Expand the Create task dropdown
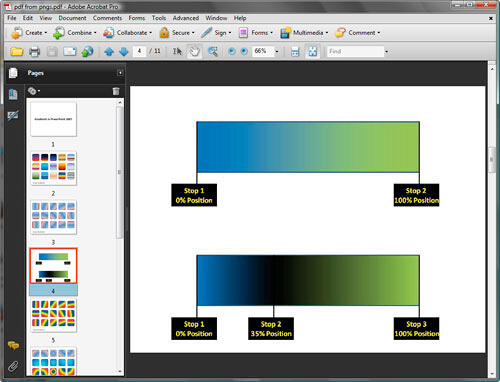This screenshot has width=500, height=382. 46,33
